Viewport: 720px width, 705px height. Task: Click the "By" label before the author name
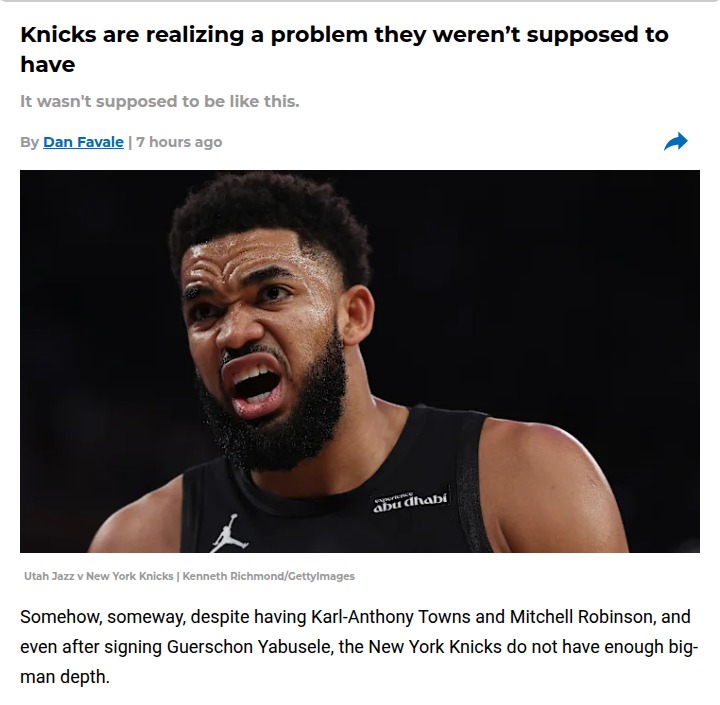(x=29, y=142)
